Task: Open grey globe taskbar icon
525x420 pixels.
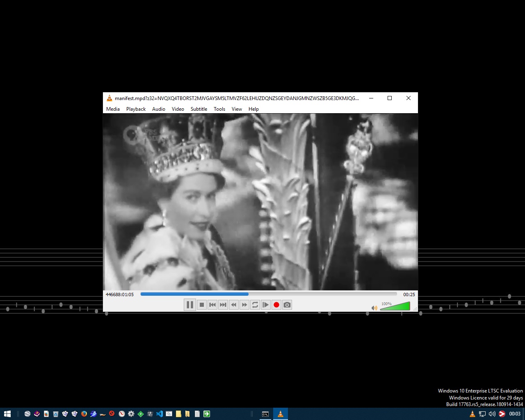Action: point(27,414)
